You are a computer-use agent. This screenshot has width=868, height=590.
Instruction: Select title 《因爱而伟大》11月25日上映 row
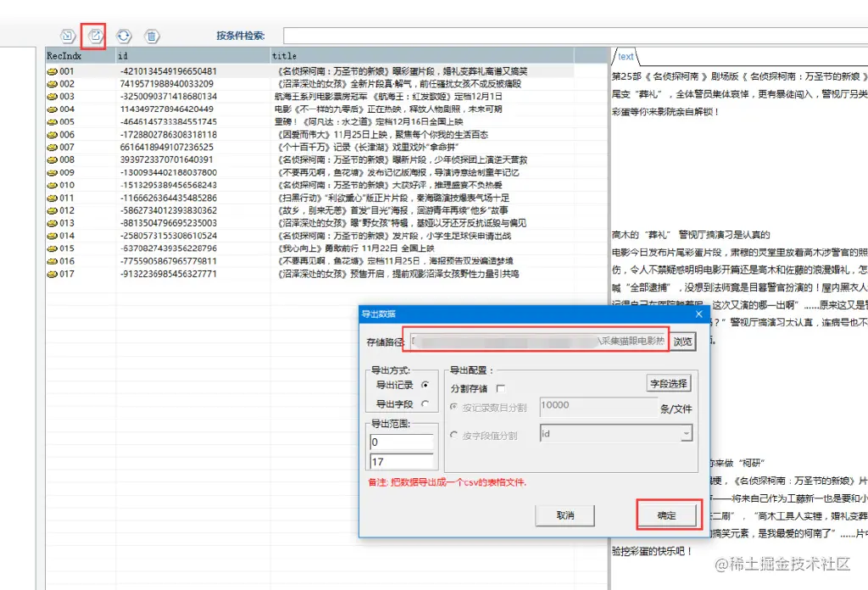(381, 135)
